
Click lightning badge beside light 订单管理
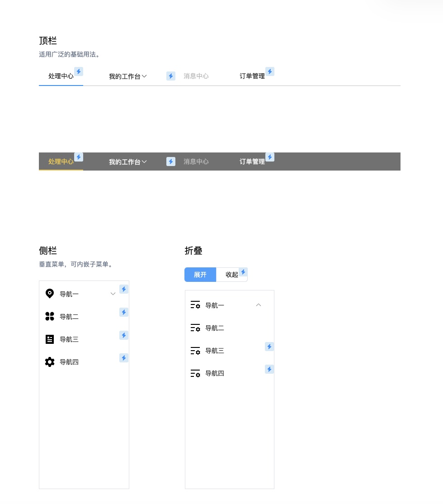click(270, 71)
